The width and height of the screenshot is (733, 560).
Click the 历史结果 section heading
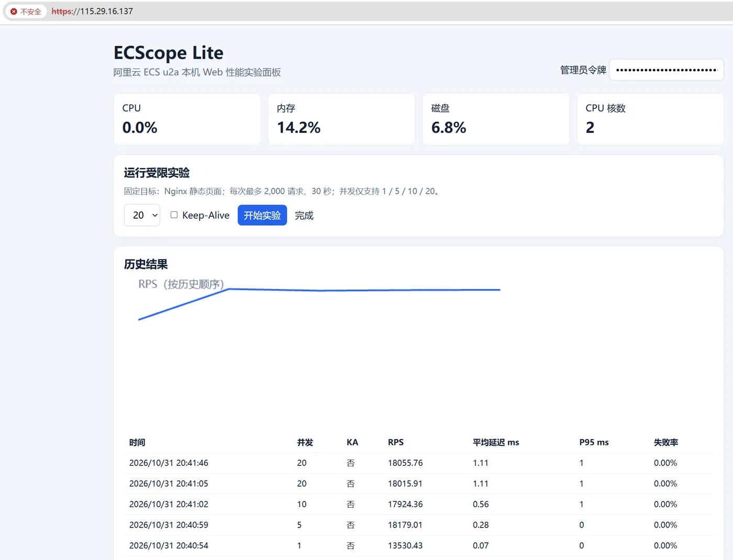[146, 264]
